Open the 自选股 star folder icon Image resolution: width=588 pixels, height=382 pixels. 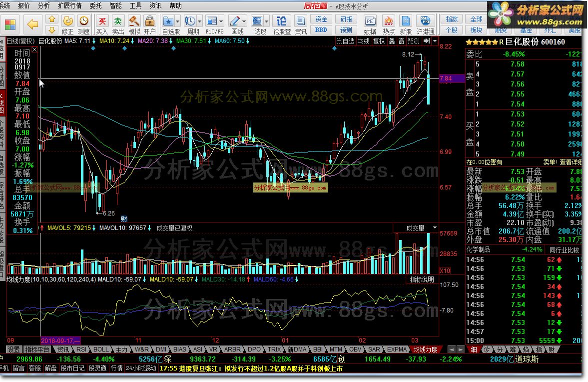[168, 20]
